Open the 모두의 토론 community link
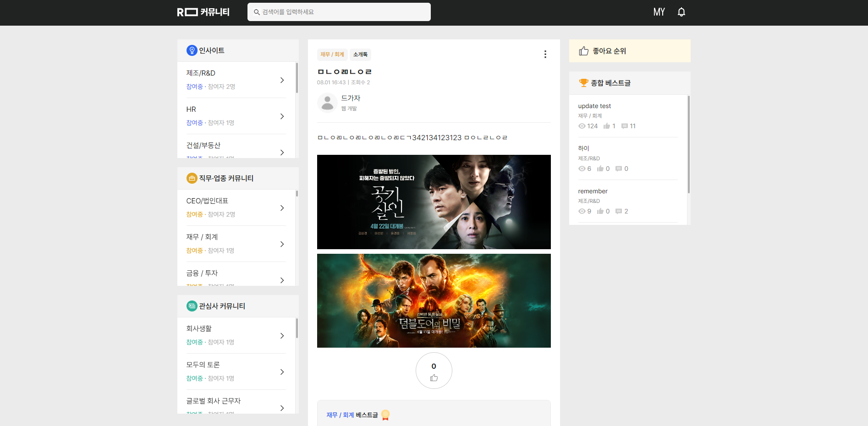This screenshot has width=868, height=426. tap(203, 365)
